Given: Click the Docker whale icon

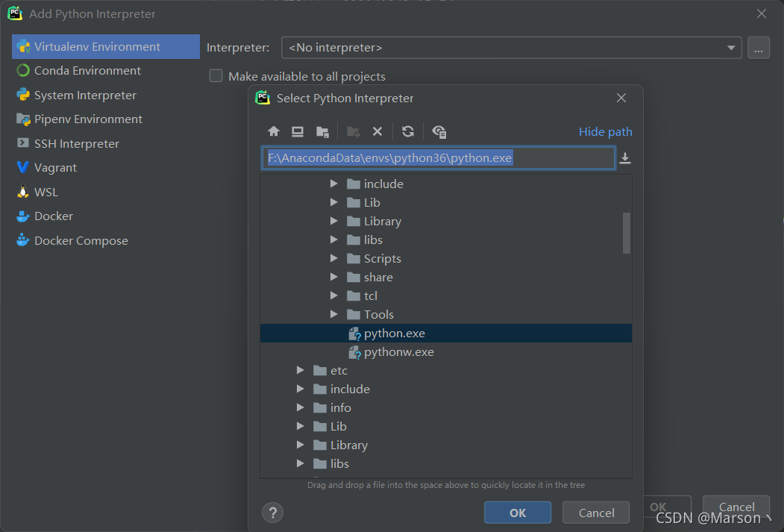Looking at the screenshot, I should click(23, 216).
